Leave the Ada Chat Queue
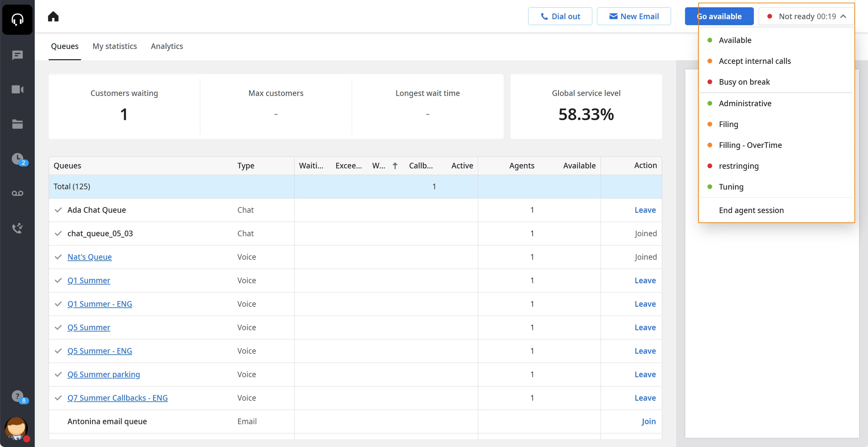This screenshot has height=447, width=868. [x=645, y=210]
